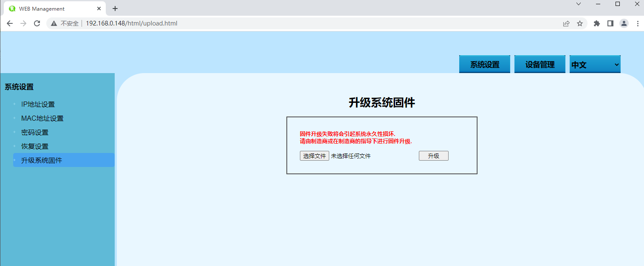This screenshot has width=644, height=266.
Task: Click the 选择文件 file chooser button
Action: (314, 156)
